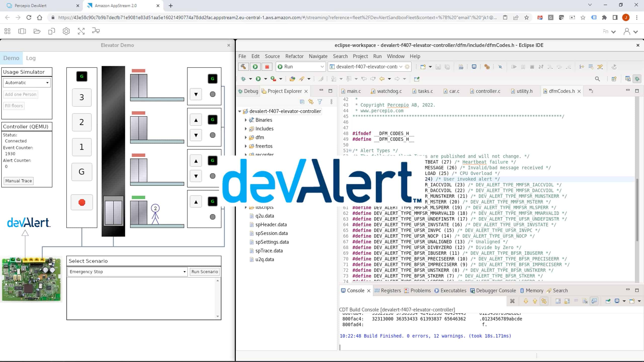
Task: Click Collapse All in Project Explorer
Action: pos(302,102)
